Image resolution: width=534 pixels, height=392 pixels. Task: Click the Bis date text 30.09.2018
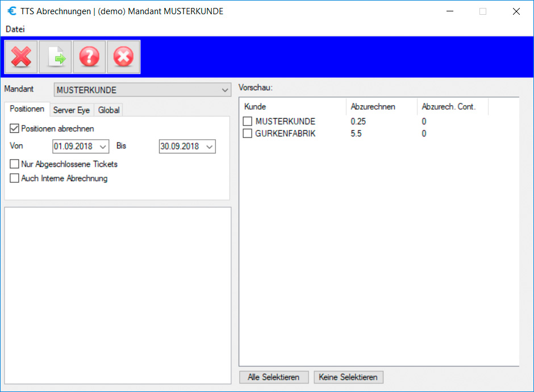[x=180, y=147]
